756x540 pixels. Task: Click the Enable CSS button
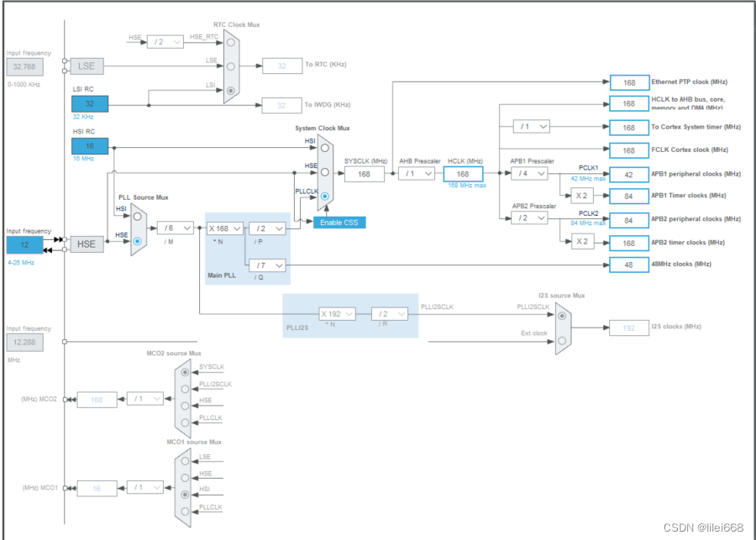[x=339, y=223]
